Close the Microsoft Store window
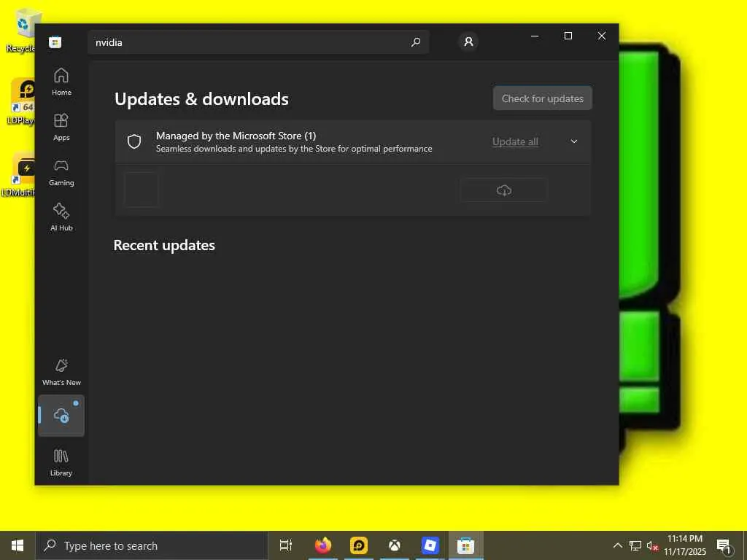 click(602, 36)
